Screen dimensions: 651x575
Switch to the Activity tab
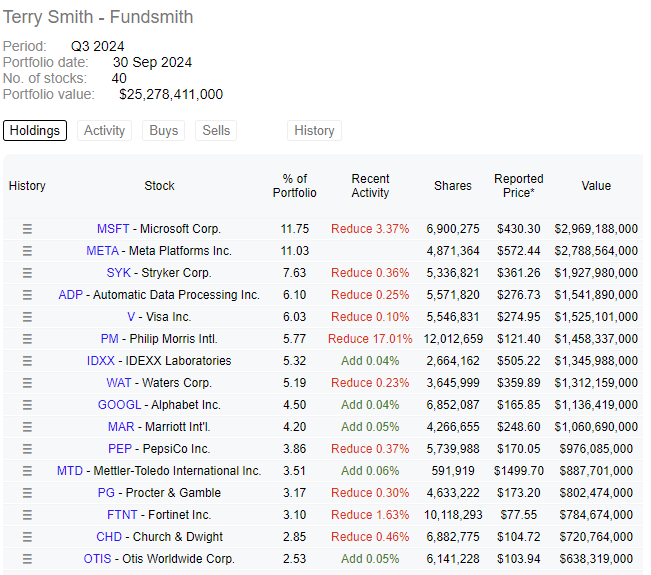point(104,130)
